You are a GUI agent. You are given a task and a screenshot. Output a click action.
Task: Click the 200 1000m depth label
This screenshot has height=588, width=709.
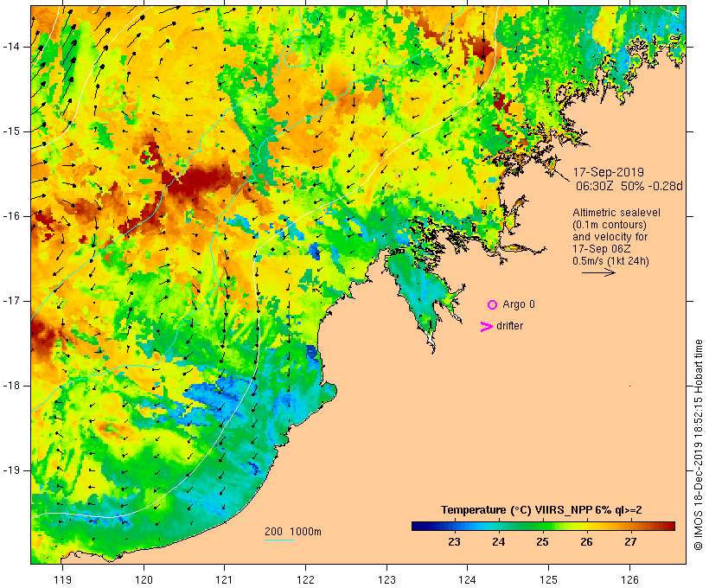[x=293, y=532]
